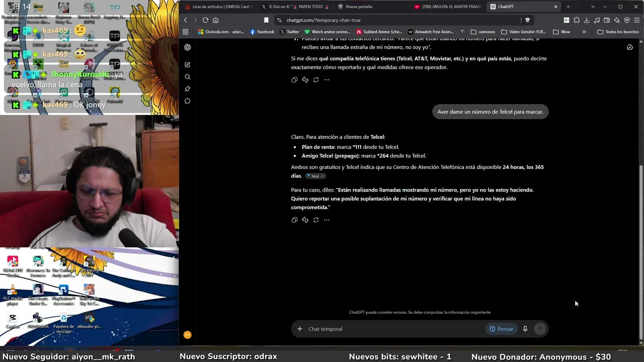Image resolution: width=644 pixels, height=362 pixels.
Task: Close the ChatGPT browser tab
Action: (x=555, y=7)
